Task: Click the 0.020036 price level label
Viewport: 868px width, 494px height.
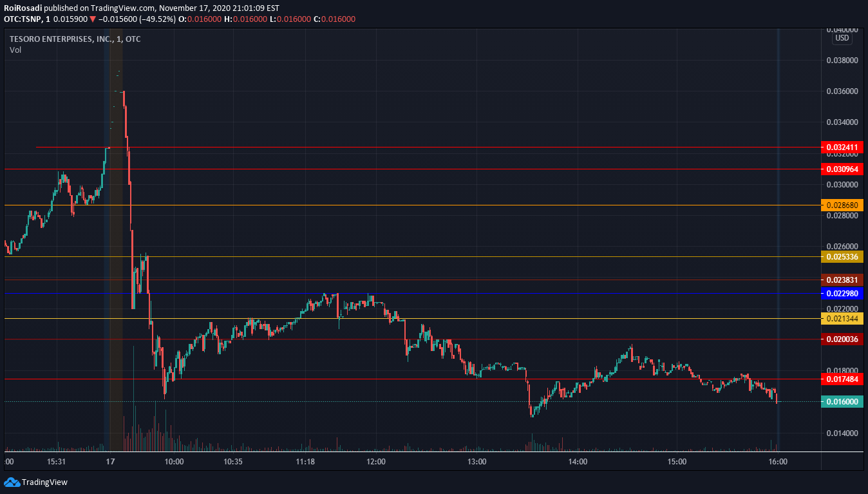Action: (843, 339)
